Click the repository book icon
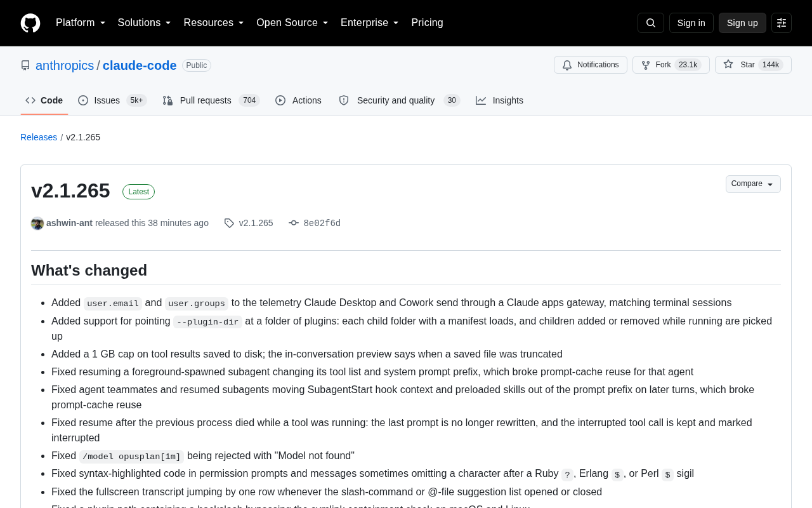This screenshot has width=812, height=508. pyautogui.click(x=25, y=65)
